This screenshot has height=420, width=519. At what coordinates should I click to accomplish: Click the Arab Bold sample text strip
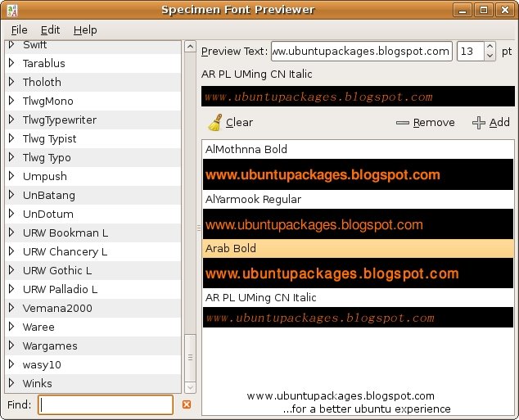358,273
